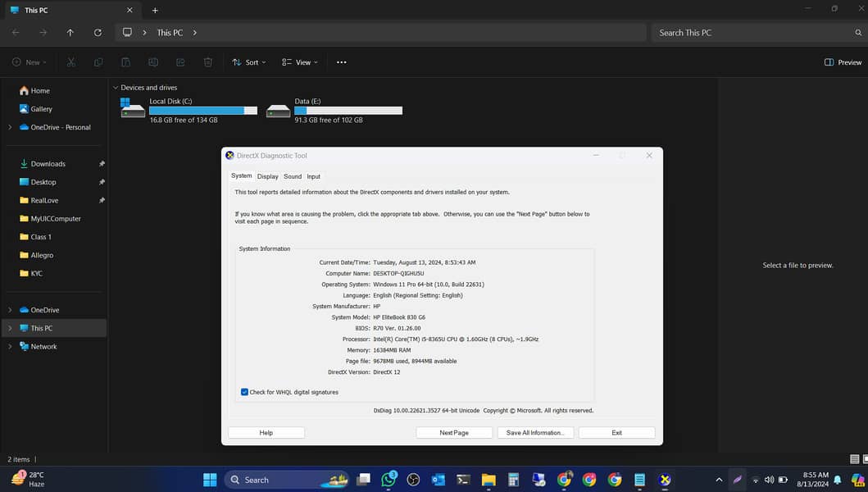Click the Refresh icon in the address bar
This screenshot has height=492, width=868.
[98, 33]
